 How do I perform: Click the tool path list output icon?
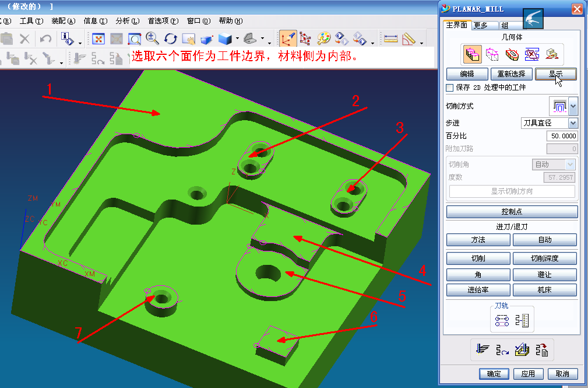coord(542,350)
